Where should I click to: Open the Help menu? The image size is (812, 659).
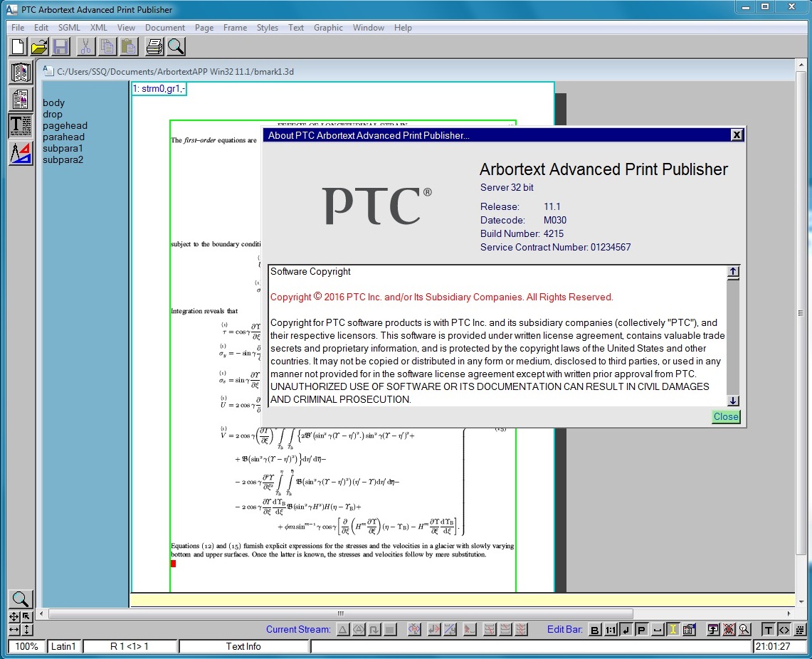(403, 28)
